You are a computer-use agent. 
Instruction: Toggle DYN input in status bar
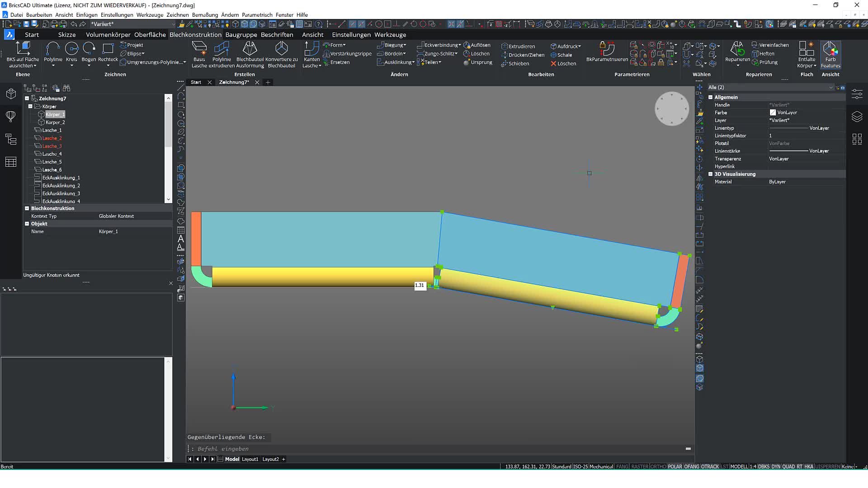tap(776, 466)
